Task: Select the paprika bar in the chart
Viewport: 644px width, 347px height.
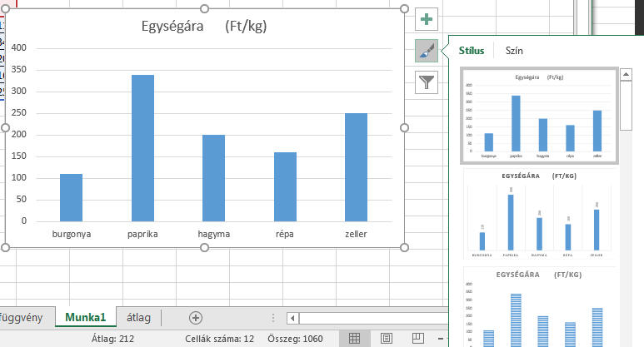Action: pos(142,148)
